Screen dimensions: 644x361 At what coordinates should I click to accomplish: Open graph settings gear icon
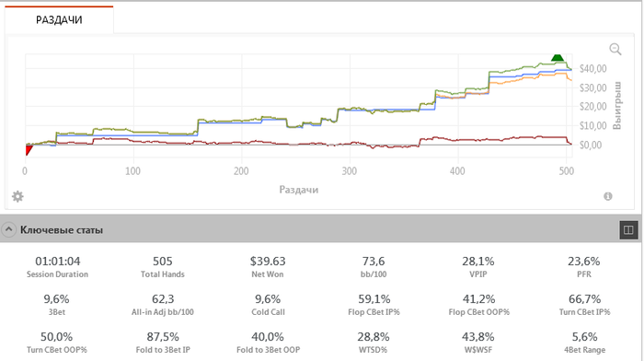[17, 196]
